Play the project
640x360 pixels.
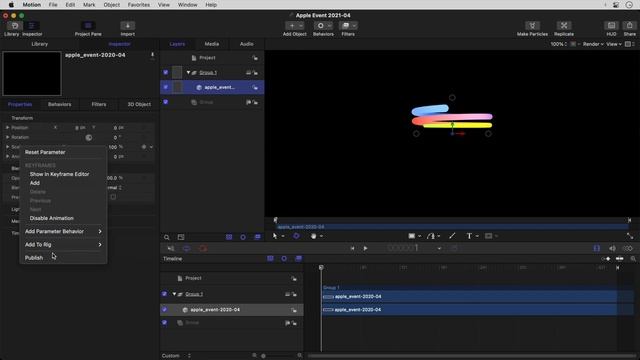click(x=365, y=248)
